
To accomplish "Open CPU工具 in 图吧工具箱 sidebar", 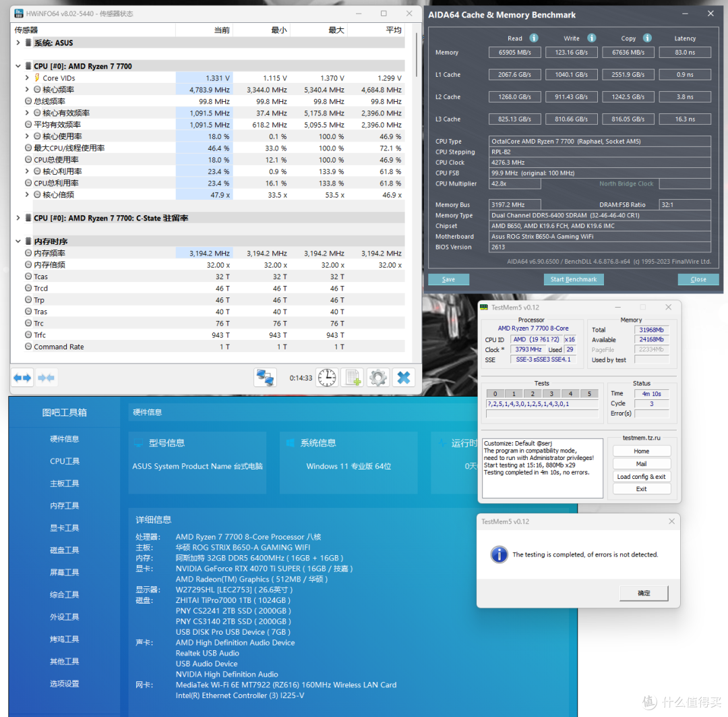I will (x=65, y=461).
